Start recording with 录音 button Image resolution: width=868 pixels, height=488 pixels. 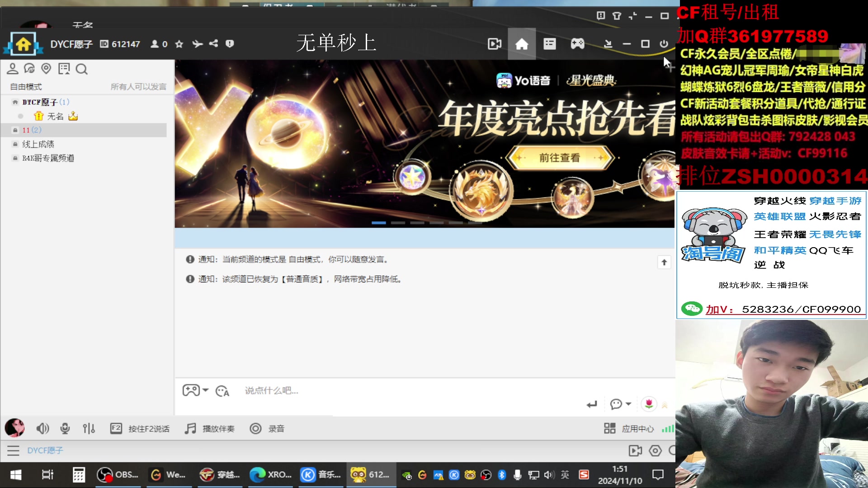267,429
